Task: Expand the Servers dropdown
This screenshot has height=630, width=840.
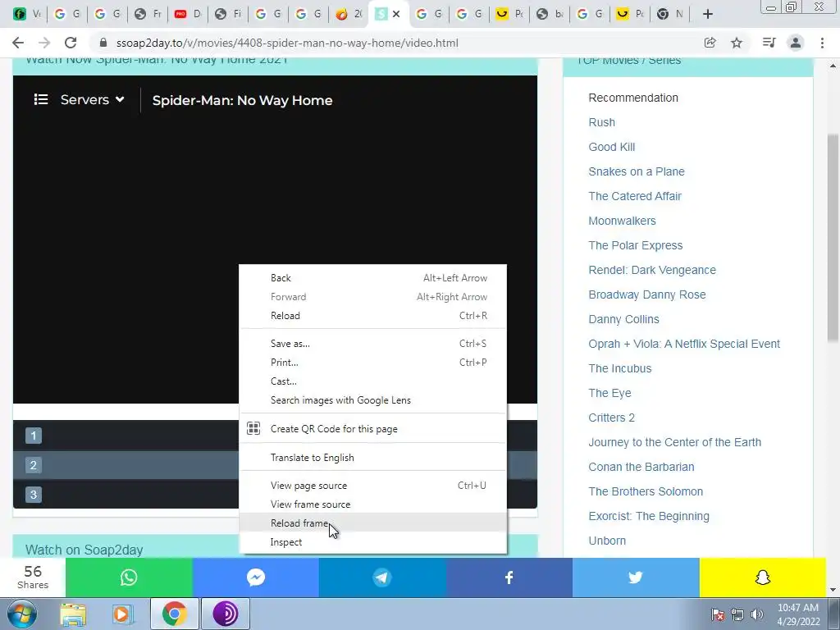Action: pyautogui.click(x=92, y=99)
